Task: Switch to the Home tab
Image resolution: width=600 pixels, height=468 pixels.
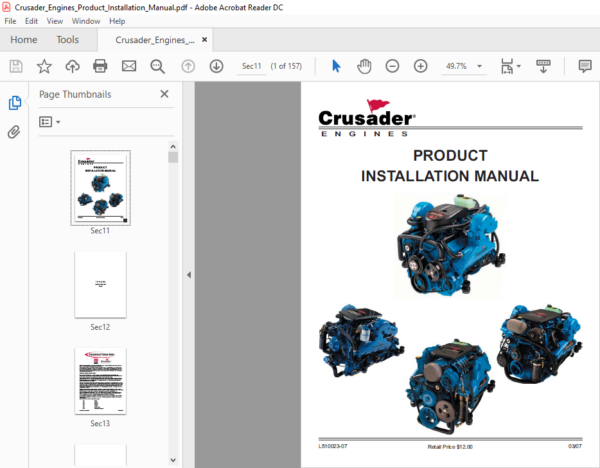Action: pos(24,40)
